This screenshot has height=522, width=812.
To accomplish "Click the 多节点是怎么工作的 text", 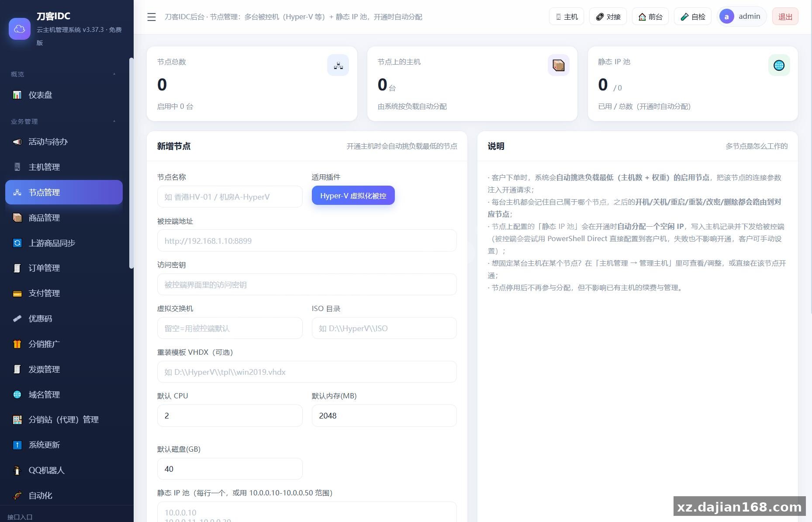I will (x=757, y=146).
